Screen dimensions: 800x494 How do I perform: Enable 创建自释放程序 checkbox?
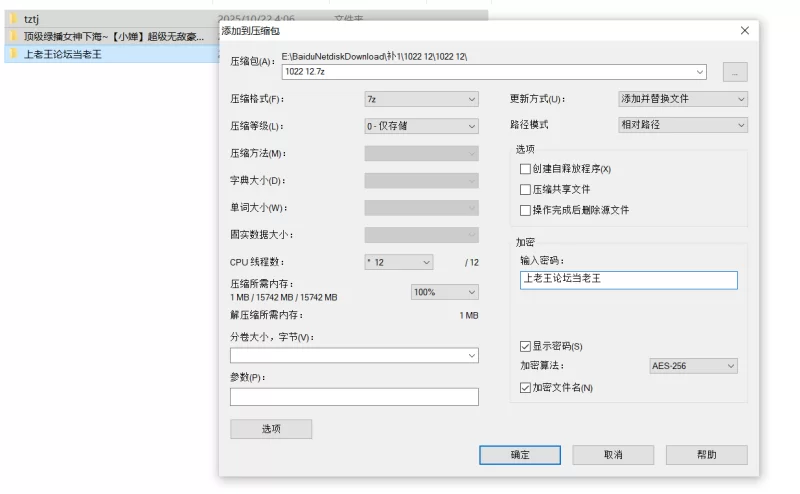[526, 169]
